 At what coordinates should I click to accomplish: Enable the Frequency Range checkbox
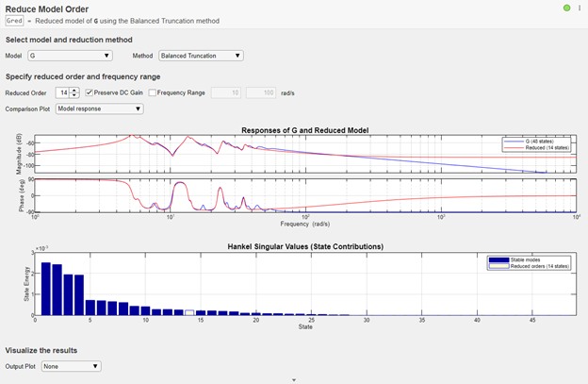[x=154, y=92]
